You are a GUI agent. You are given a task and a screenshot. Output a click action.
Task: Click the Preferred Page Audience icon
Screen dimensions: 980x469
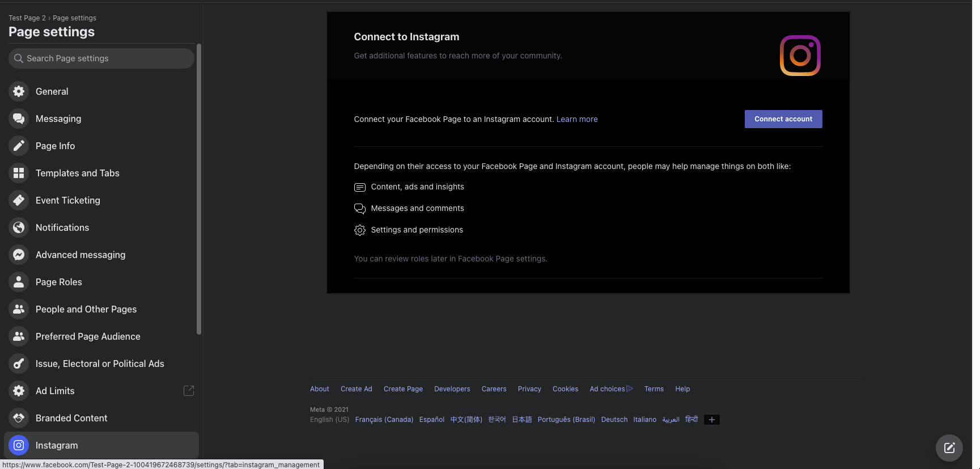(x=19, y=336)
